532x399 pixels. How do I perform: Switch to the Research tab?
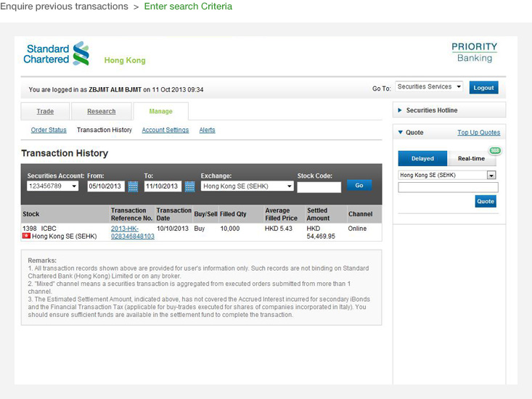click(101, 111)
